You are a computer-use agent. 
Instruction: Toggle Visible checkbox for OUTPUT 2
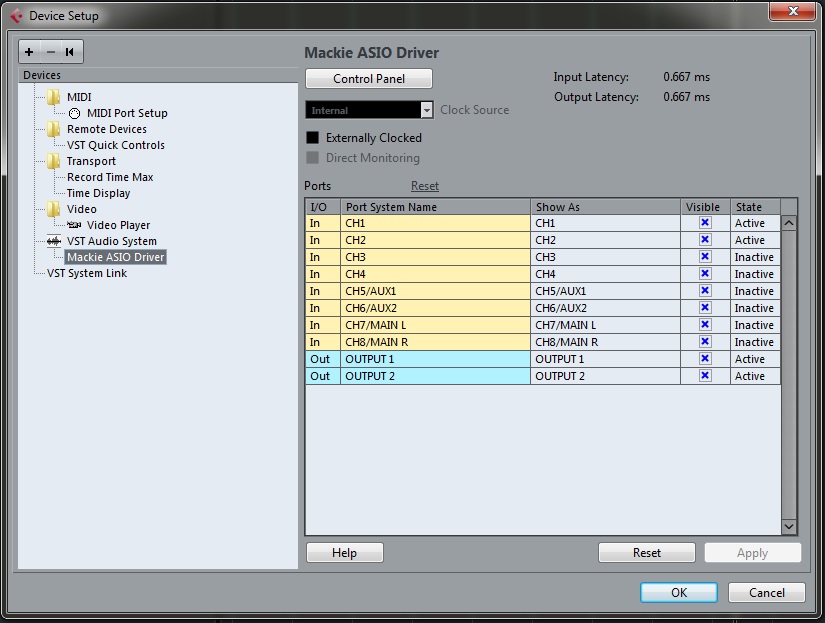click(x=705, y=376)
